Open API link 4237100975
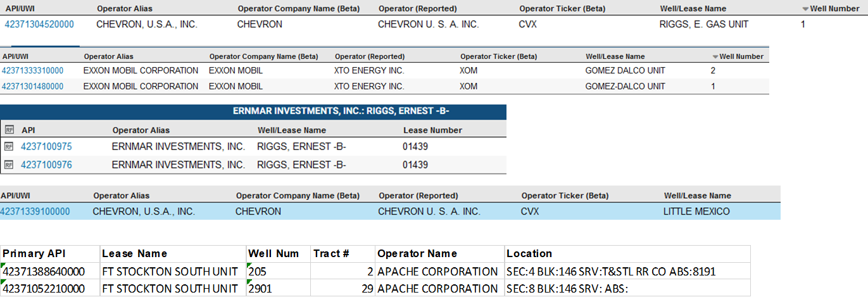The width and height of the screenshot is (868, 297). 46,146
